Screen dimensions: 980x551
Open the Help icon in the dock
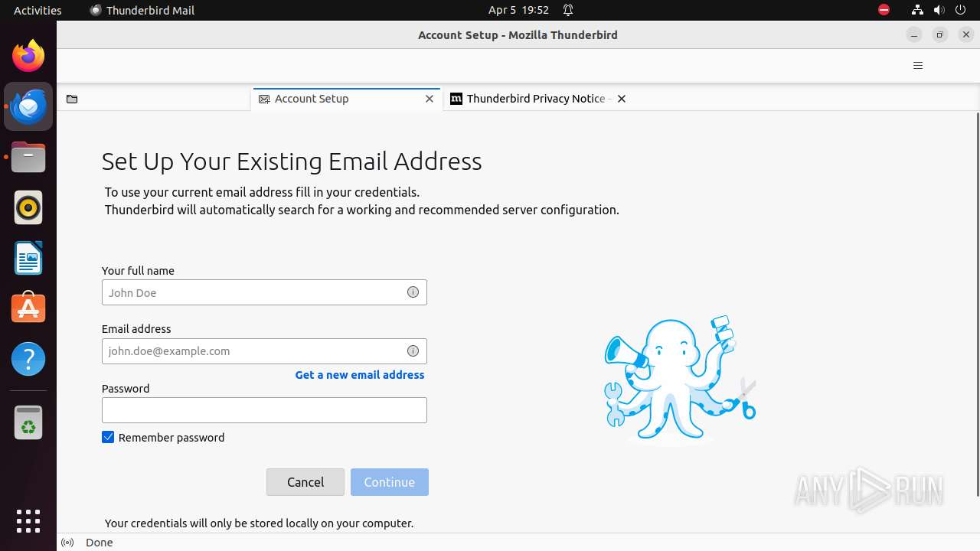(x=28, y=359)
